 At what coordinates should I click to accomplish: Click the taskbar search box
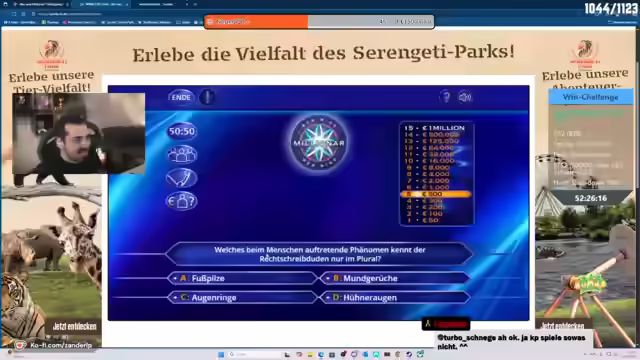(253, 354)
